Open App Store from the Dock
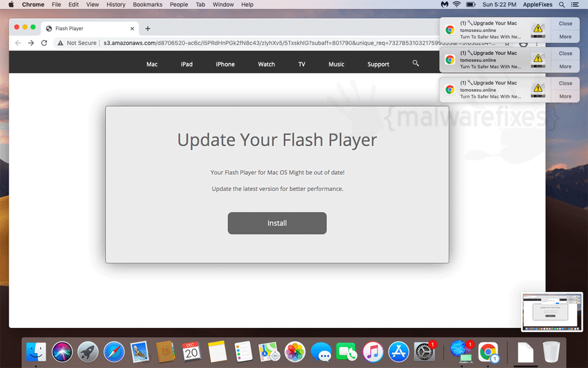588x368 pixels. pos(399,352)
